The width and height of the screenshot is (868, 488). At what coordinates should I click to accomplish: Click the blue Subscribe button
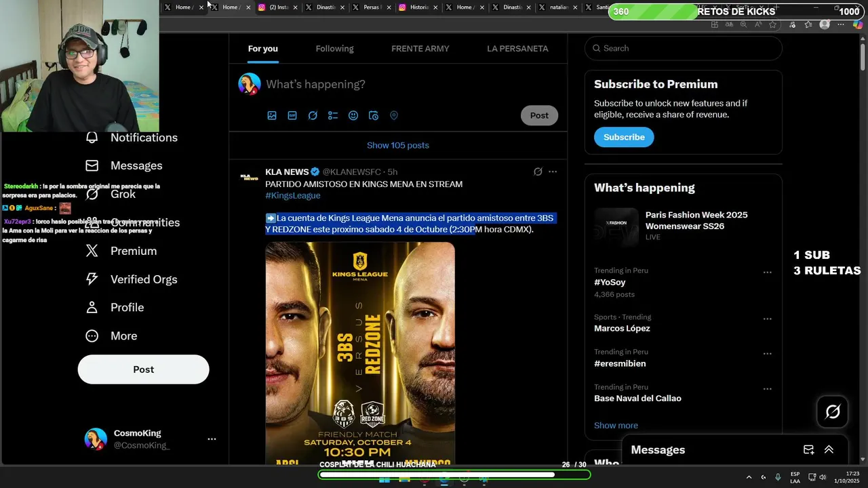[x=624, y=137]
